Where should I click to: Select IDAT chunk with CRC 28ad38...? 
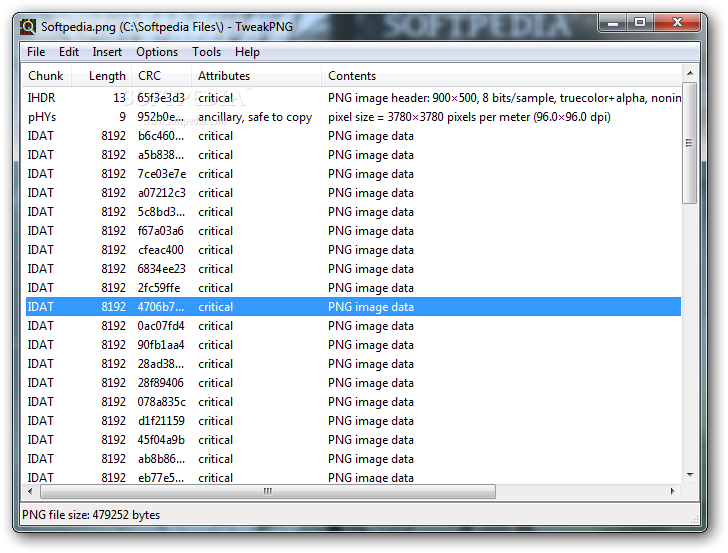coord(353,364)
